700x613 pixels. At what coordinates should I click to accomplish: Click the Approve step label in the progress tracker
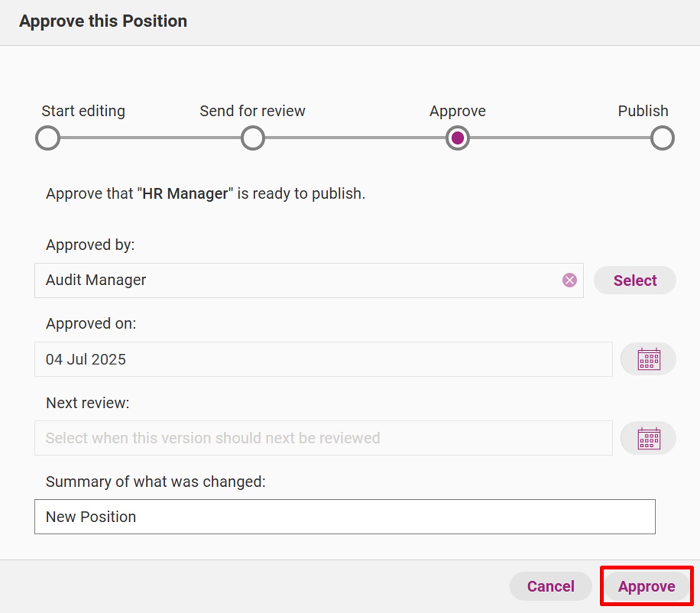pyautogui.click(x=457, y=111)
